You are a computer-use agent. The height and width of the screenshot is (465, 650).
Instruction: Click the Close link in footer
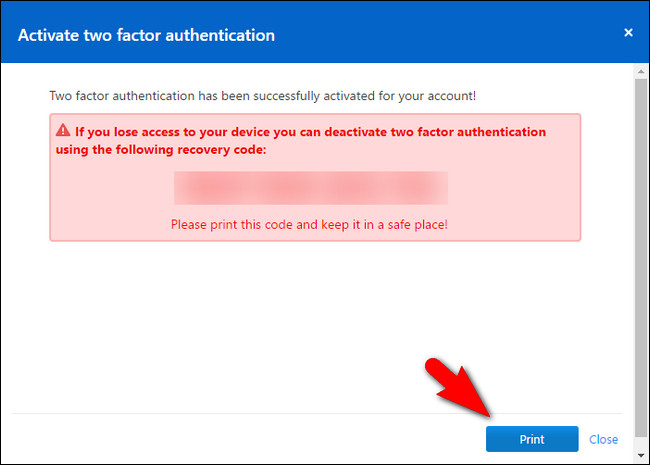[603, 439]
